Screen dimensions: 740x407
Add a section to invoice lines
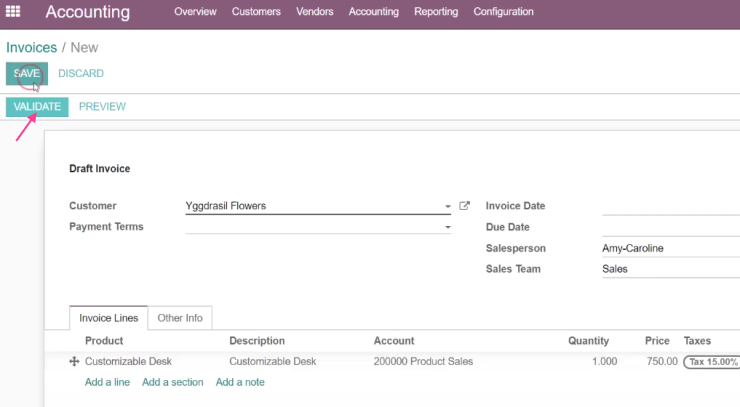[x=173, y=382]
